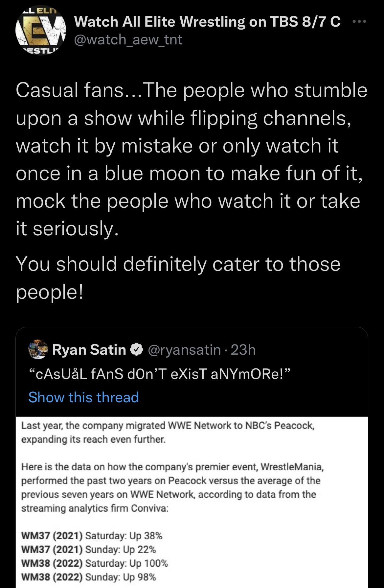Open the Ryan Satin name in quoted tweet
The height and width of the screenshot is (588, 384).
[89, 350]
